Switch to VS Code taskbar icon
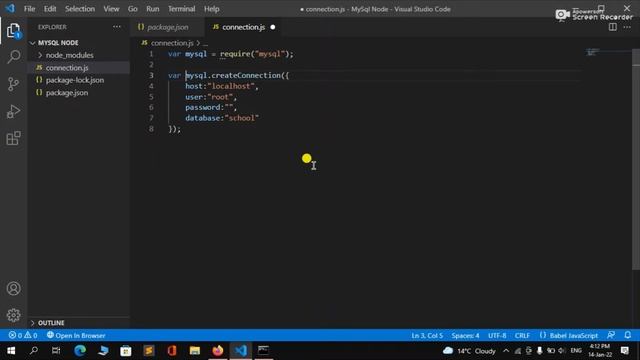Image resolution: width=640 pixels, height=360 pixels. coord(241,351)
